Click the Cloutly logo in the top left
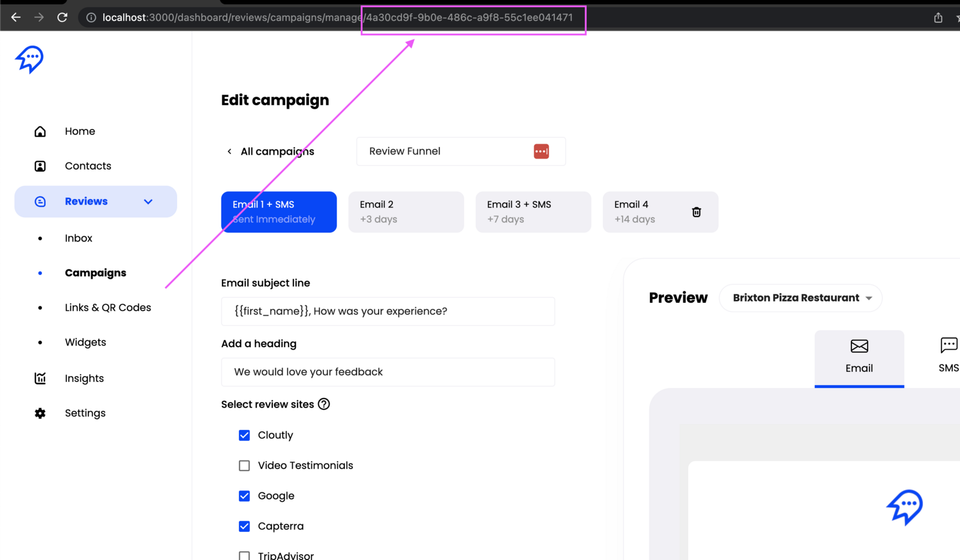The height and width of the screenshot is (560, 960). 29,59
